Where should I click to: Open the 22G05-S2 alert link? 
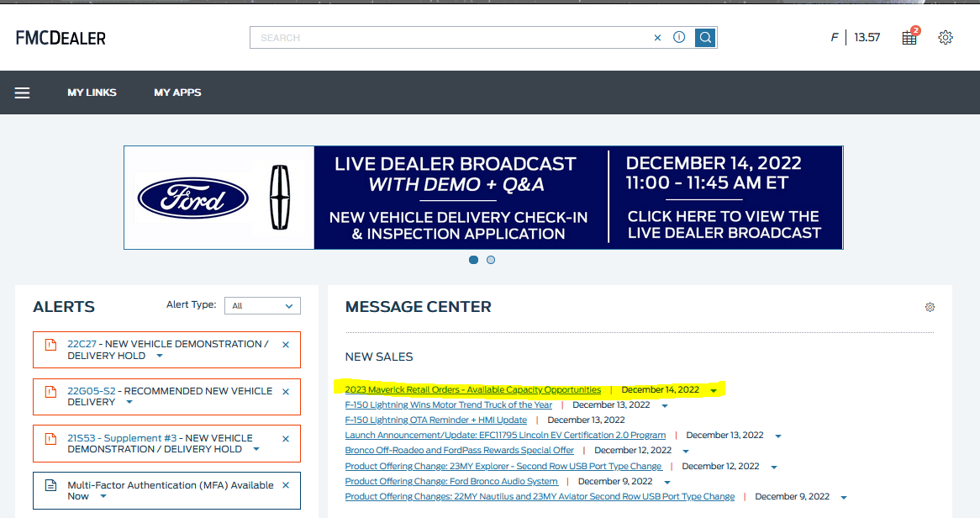pos(92,391)
